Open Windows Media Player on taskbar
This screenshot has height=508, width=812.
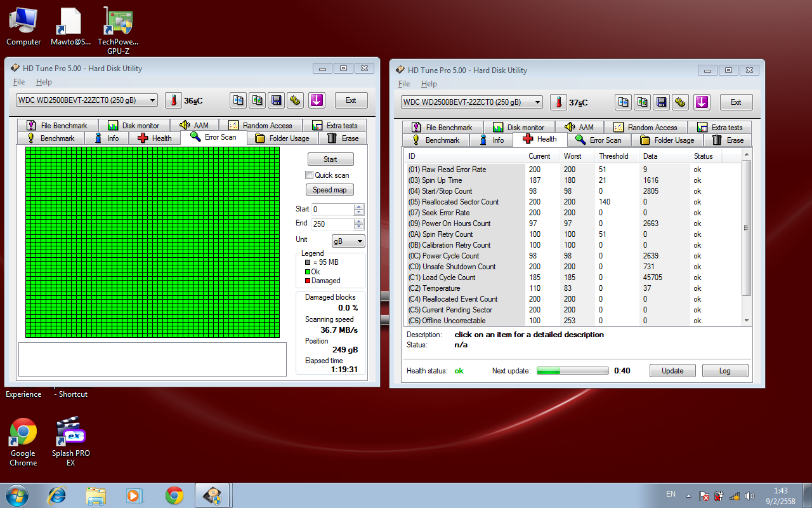point(135,495)
